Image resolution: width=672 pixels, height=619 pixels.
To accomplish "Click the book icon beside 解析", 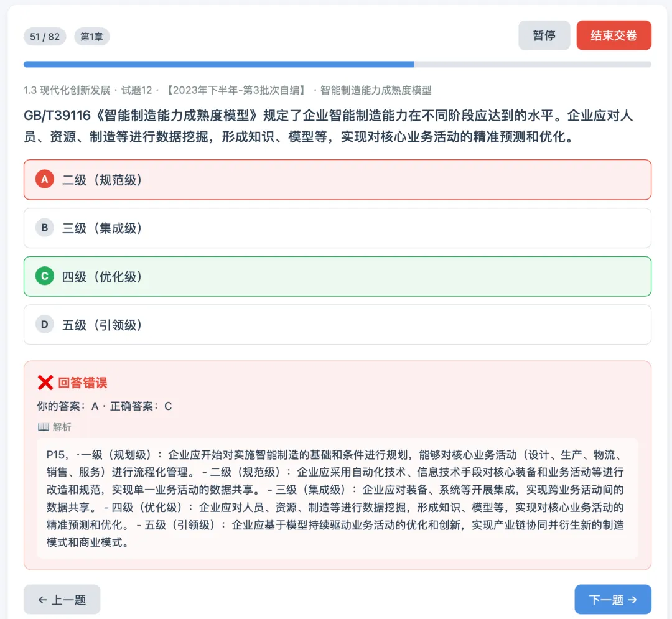I will (44, 427).
